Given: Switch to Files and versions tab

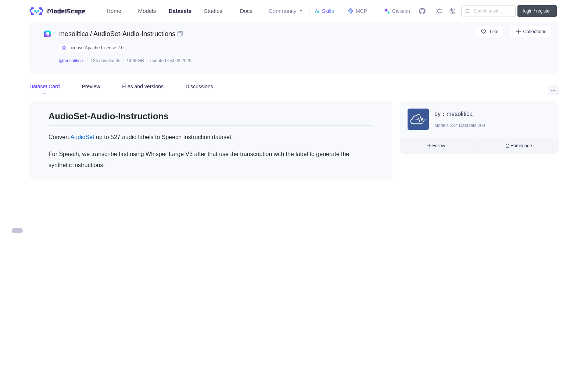Looking at the screenshot, I should [143, 86].
